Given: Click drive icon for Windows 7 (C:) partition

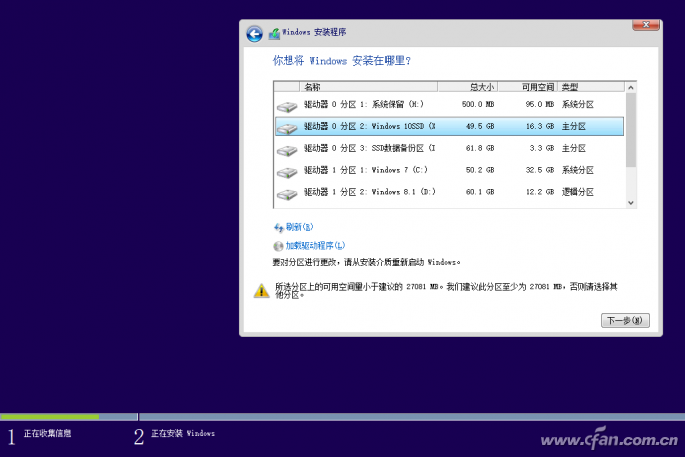Looking at the screenshot, I should click(287, 171).
